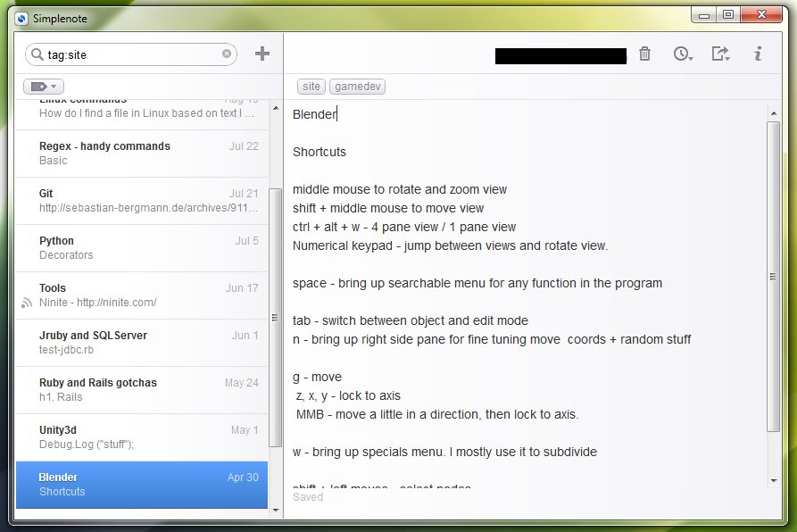Click the 'Ninite - http://ninite.com/' preview text
797x532 pixels.
coord(97,303)
